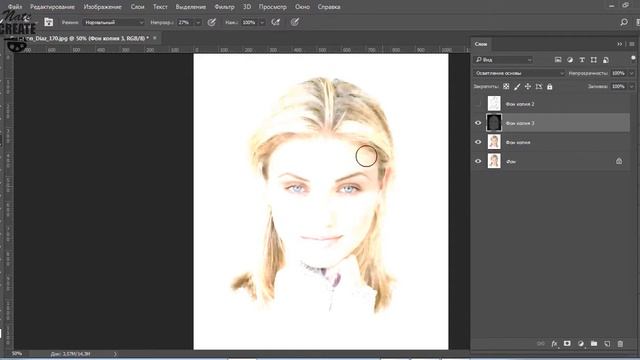
Task: Open the Редактирование menu
Action: point(52,7)
